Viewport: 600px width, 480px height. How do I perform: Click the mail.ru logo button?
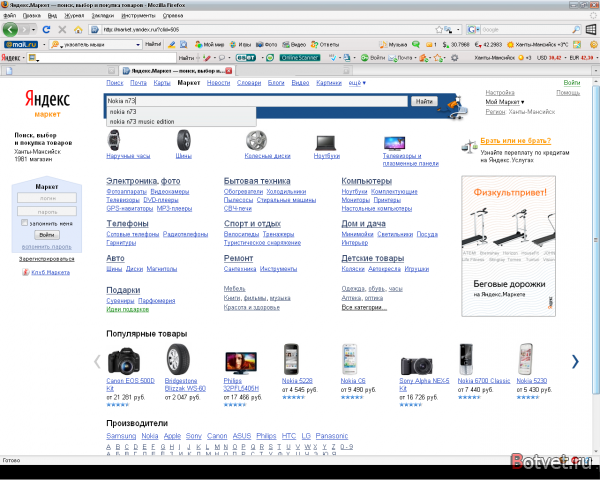[x=21, y=44]
